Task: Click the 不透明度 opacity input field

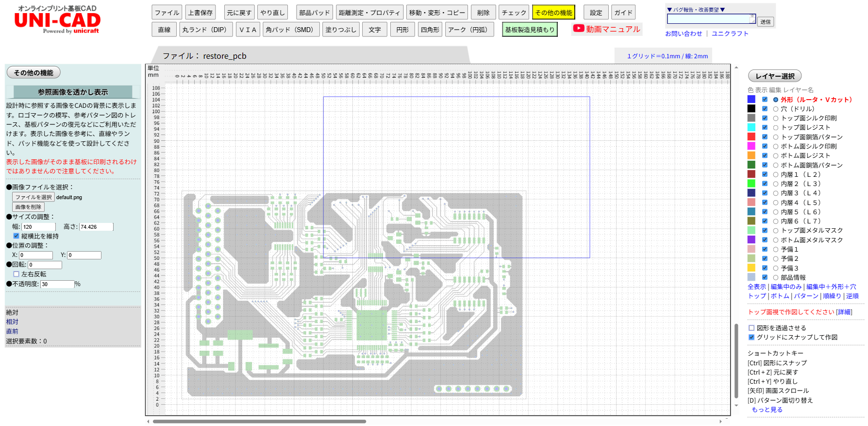Action: (x=57, y=284)
